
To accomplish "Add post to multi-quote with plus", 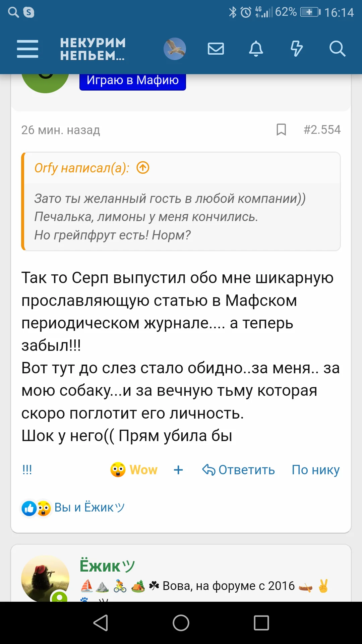I will pyautogui.click(x=178, y=470).
